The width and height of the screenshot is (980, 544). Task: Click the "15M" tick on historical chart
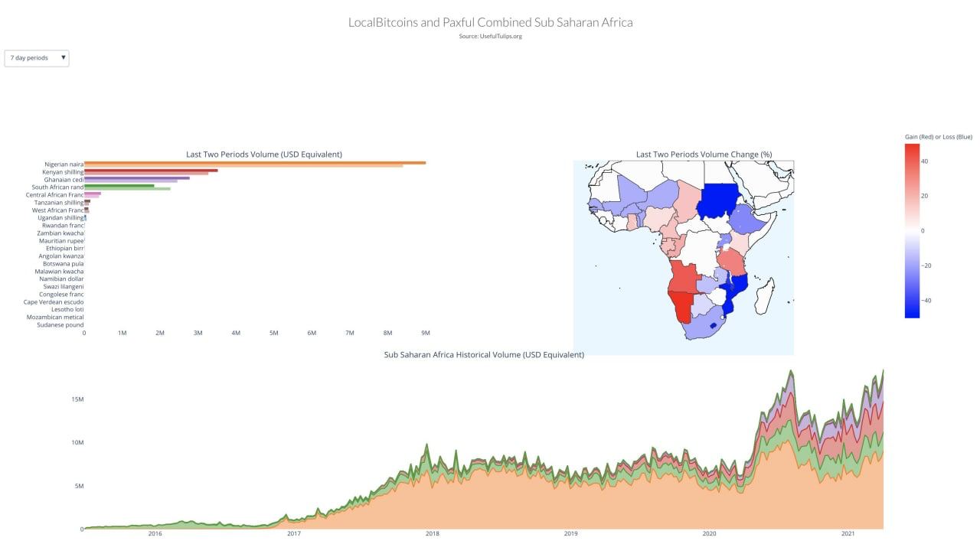click(77, 399)
